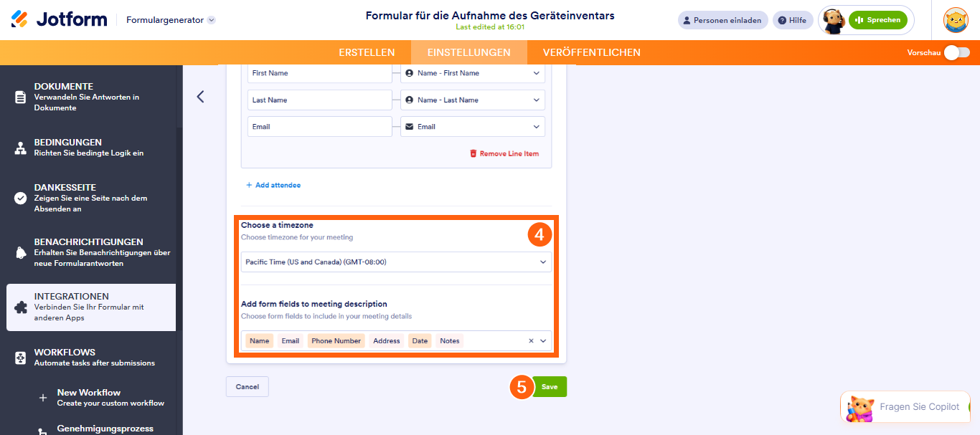Switch to the VERÖFFENTLICHEN tab
This screenshot has height=435, width=980.
[592, 52]
